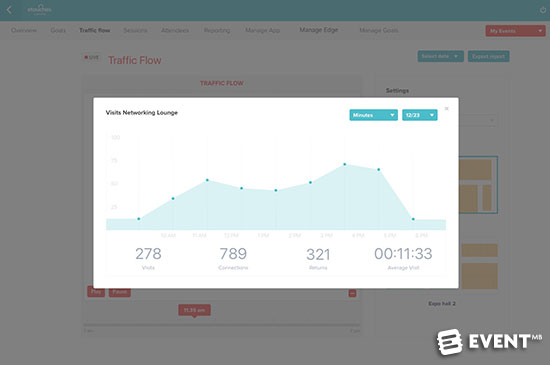Open the Goals tab
550x365 pixels.
pyautogui.click(x=58, y=31)
